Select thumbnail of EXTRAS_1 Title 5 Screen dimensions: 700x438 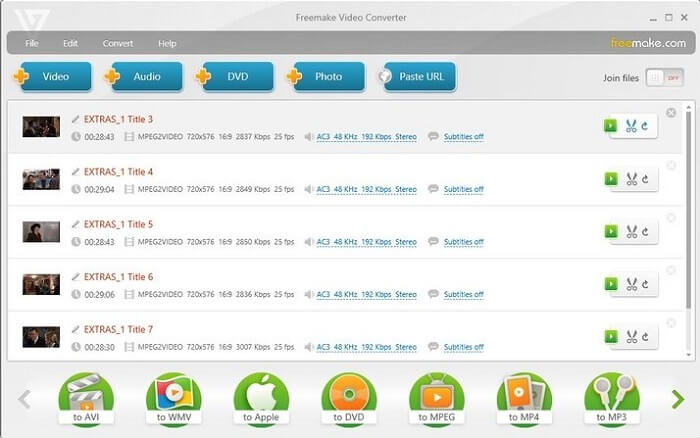[x=41, y=232]
